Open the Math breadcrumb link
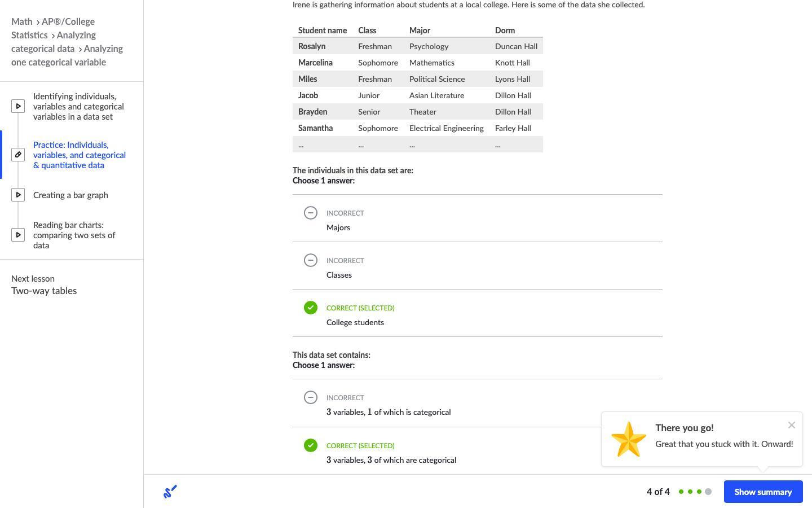812x508 pixels. (22, 21)
